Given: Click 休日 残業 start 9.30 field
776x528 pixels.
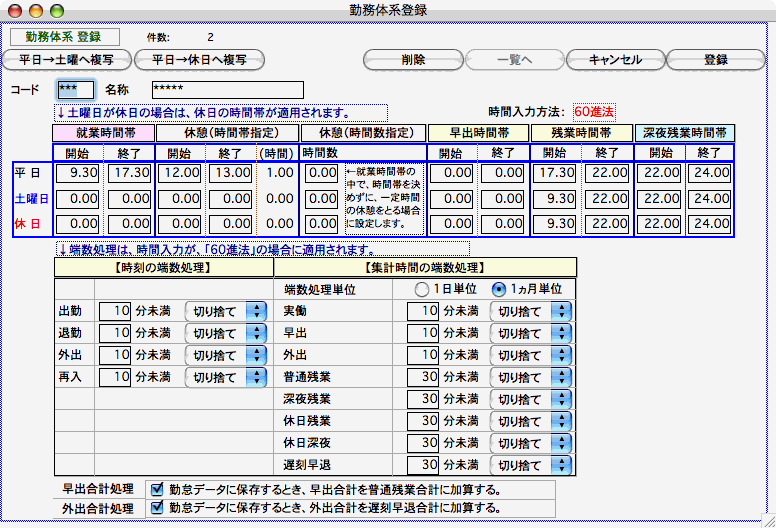Looking at the screenshot, I should click(x=554, y=224).
